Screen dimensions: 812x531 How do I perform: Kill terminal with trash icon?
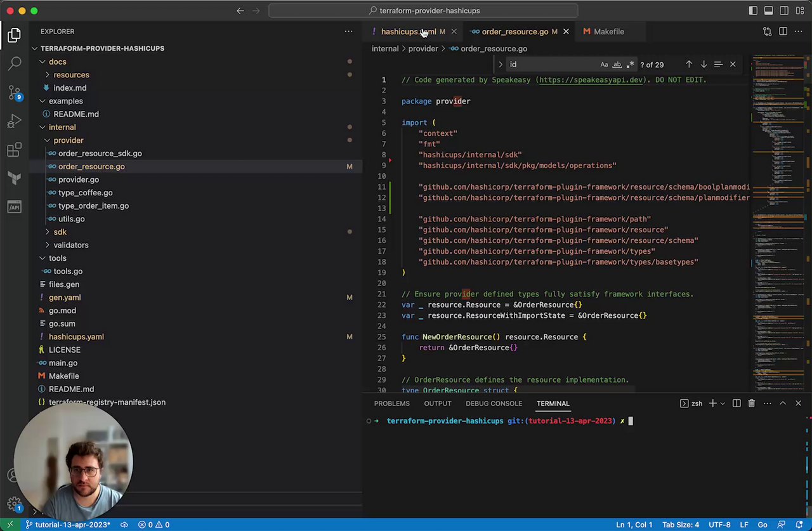751,403
